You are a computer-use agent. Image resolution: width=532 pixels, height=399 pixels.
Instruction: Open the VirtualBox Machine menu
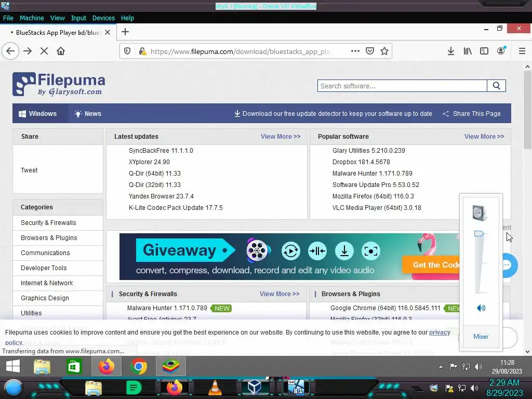click(x=32, y=18)
